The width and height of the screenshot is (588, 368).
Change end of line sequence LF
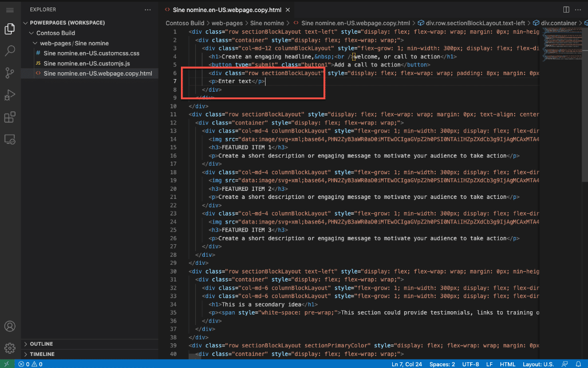point(489,364)
